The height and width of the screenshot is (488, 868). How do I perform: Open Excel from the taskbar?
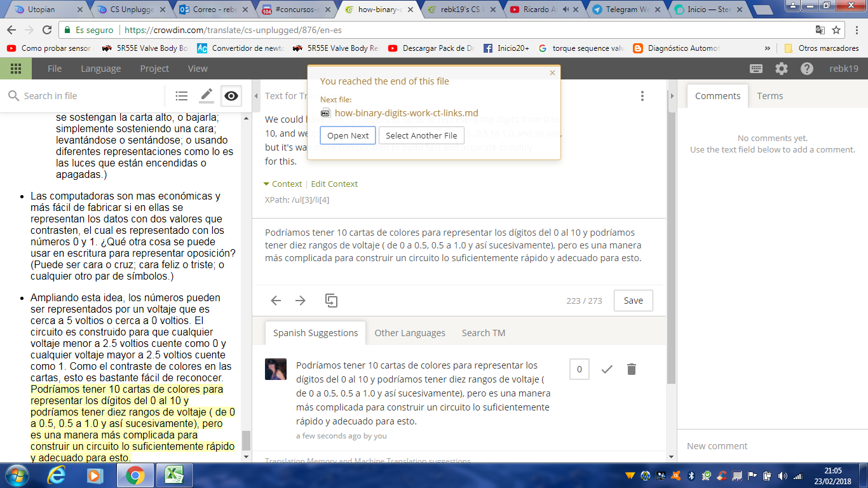pos(174,475)
